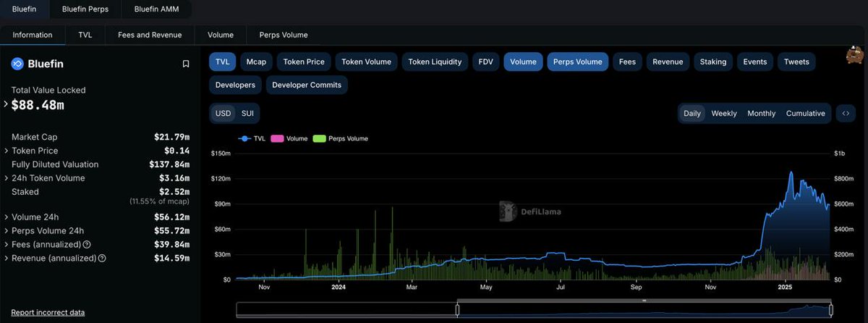Switch chart to Weekly interval

724,114
